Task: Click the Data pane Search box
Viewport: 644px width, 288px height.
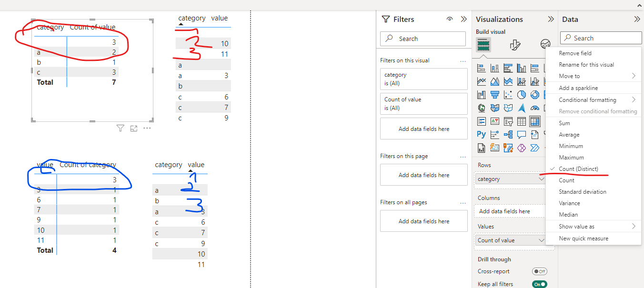Action: [x=601, y=38]
